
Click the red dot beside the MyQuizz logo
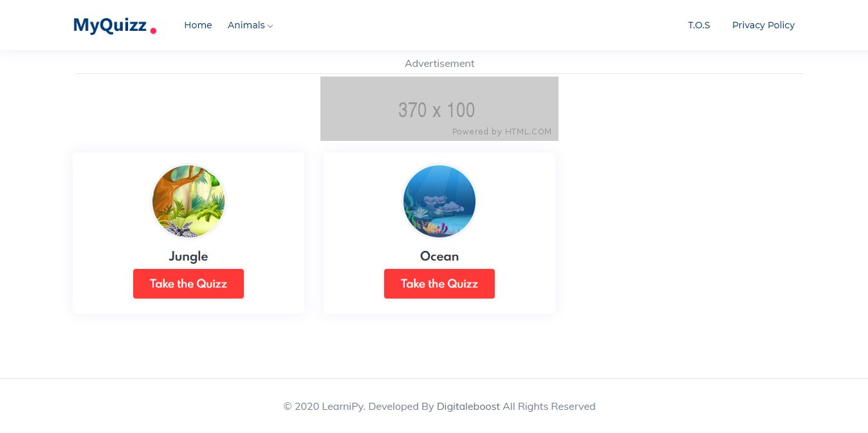pos(153,30)
